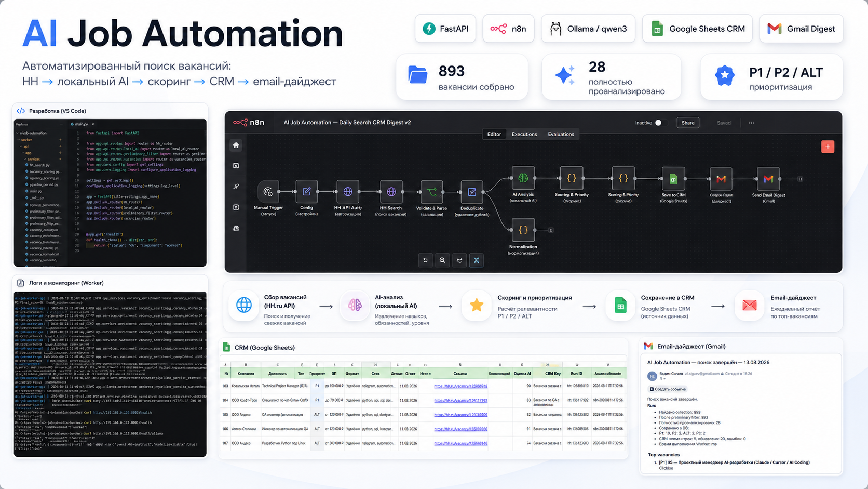Viewport: 868px width, 489px height.
Task: Click the blue fit-view canvas control
Action: (477, 260)
